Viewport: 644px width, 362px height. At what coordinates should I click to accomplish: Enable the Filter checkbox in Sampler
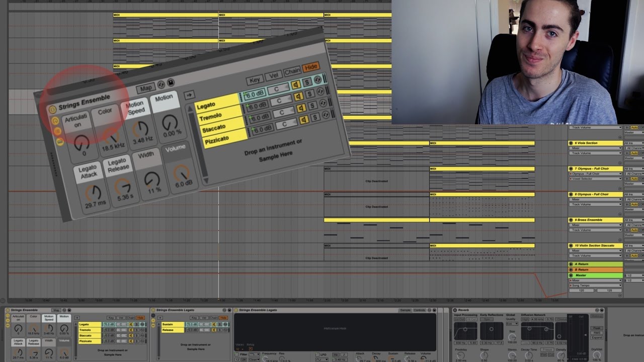click(236, 354)
